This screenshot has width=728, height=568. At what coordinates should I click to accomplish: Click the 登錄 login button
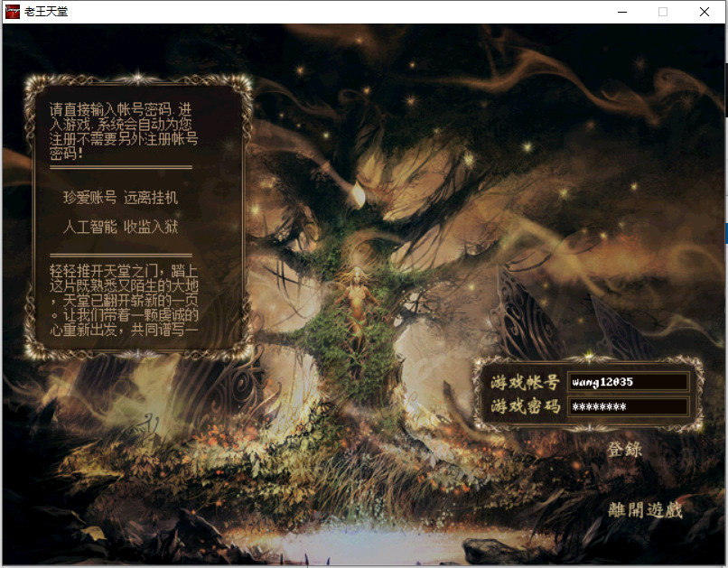tap(624, 449)
